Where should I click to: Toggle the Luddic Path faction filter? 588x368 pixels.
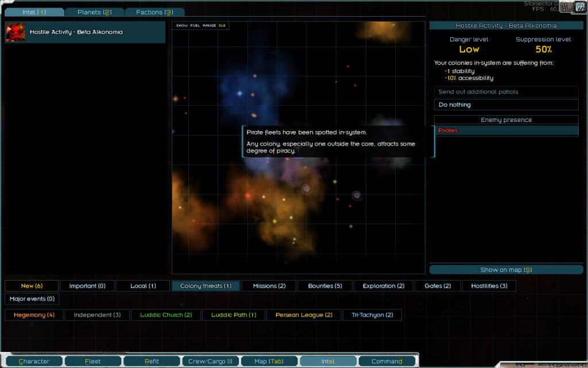coord(233,315)
